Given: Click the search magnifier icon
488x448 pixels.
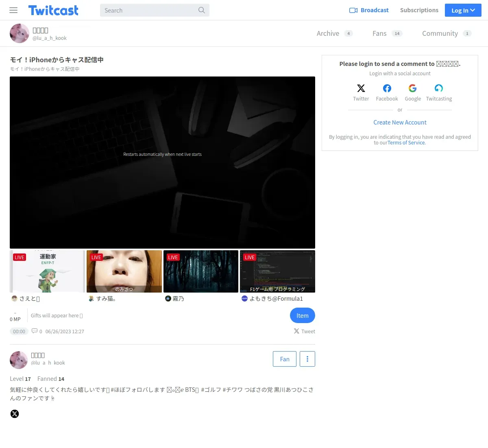Looking at the screenshot, I should tap(202, 10).
